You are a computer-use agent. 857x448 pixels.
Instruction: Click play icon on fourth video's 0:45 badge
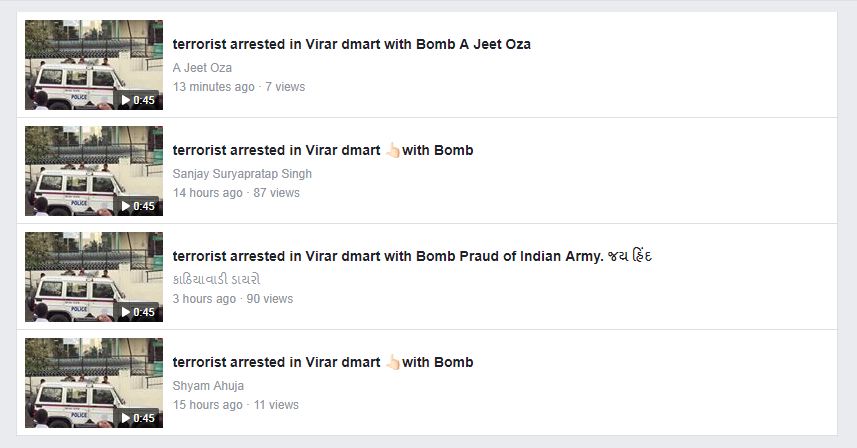click(x=126, y=418)
